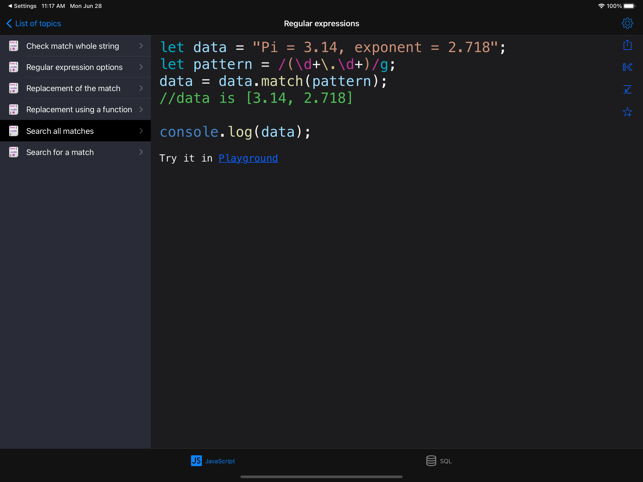Click the document icon beside Check match whole string

14,46
